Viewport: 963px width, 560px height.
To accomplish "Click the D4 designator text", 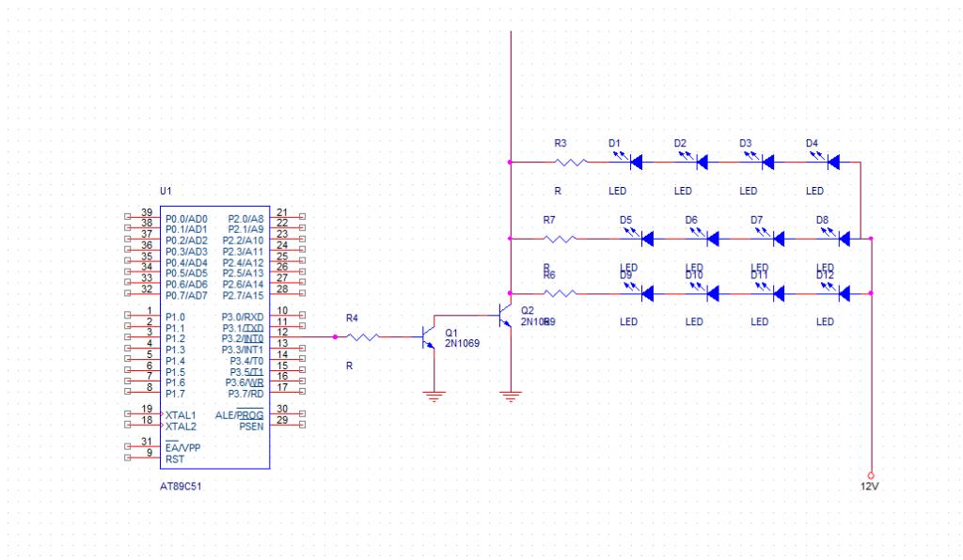I will pos(812,143).
